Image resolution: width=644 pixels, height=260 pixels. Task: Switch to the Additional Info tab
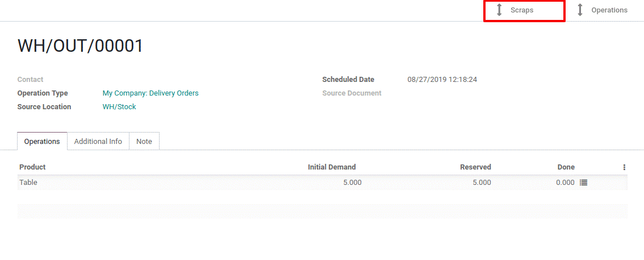pyautogui.click(x=98, y=141)
